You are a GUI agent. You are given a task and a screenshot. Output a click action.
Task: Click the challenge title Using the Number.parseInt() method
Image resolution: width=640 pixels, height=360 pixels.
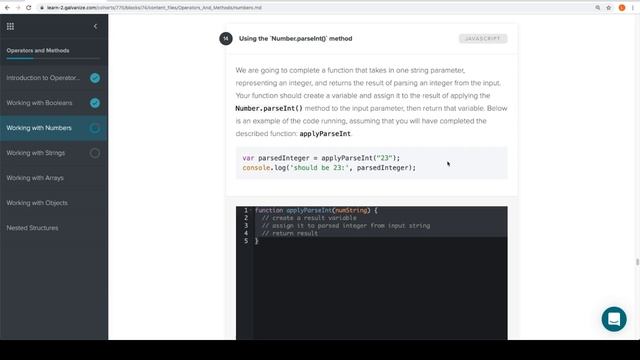(296, 38)
